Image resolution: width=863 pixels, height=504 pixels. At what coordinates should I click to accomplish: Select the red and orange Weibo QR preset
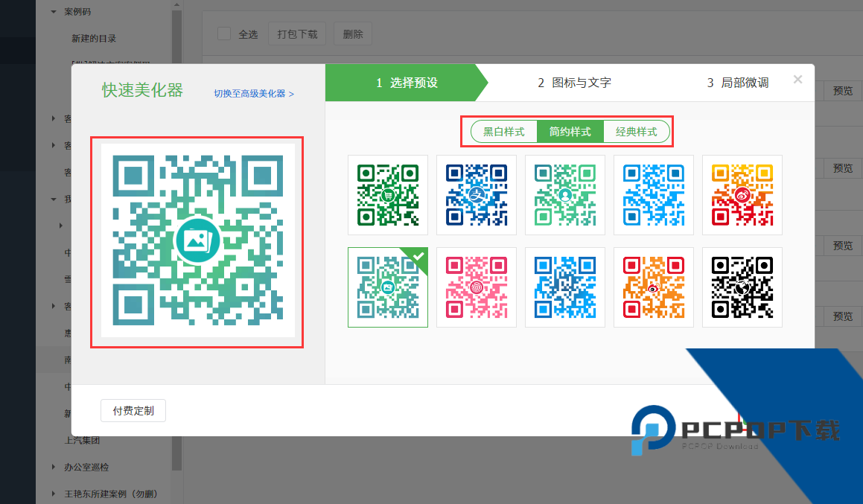(654, 287)
